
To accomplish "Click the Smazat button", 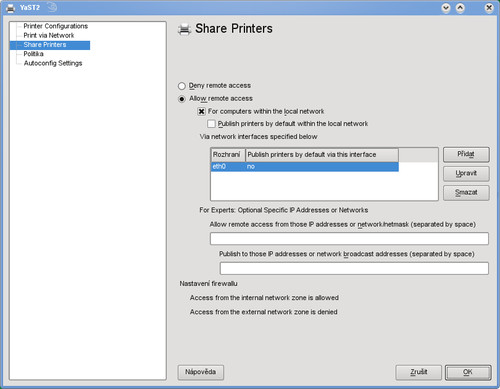I will (x=466, y=193).
